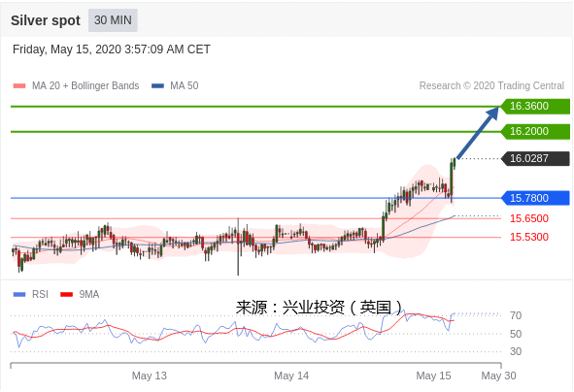Click the Silver spot chart title
The width and height of the screenshot is (574, 392).
pyautogui.click(x=46, y=20)
